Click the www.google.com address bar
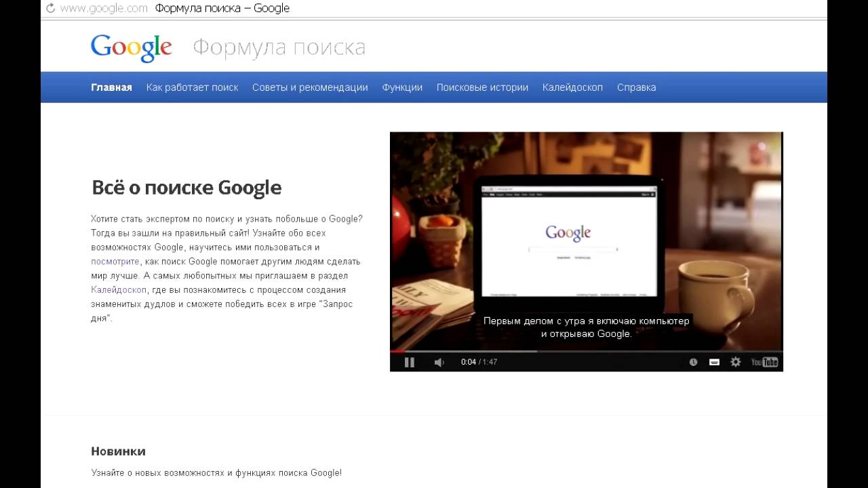868x488 pixels. pyautogui.click(x=104, y=9)
